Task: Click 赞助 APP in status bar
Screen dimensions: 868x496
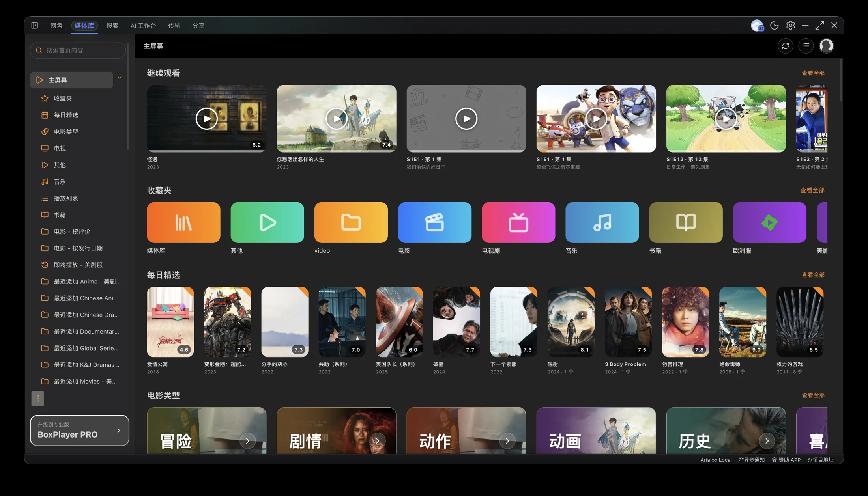Action: click(786, 460)
